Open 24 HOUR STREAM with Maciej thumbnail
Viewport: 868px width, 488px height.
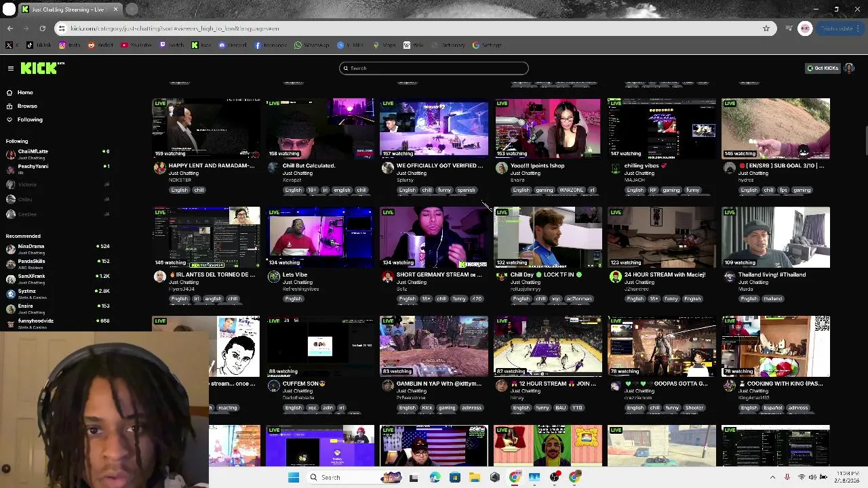[662, 237]
